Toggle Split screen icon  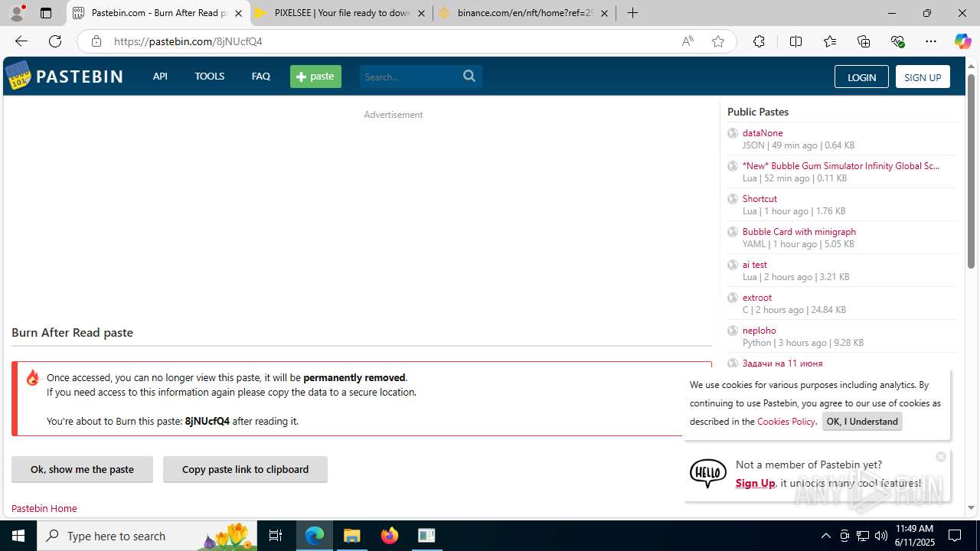(795, 41)
